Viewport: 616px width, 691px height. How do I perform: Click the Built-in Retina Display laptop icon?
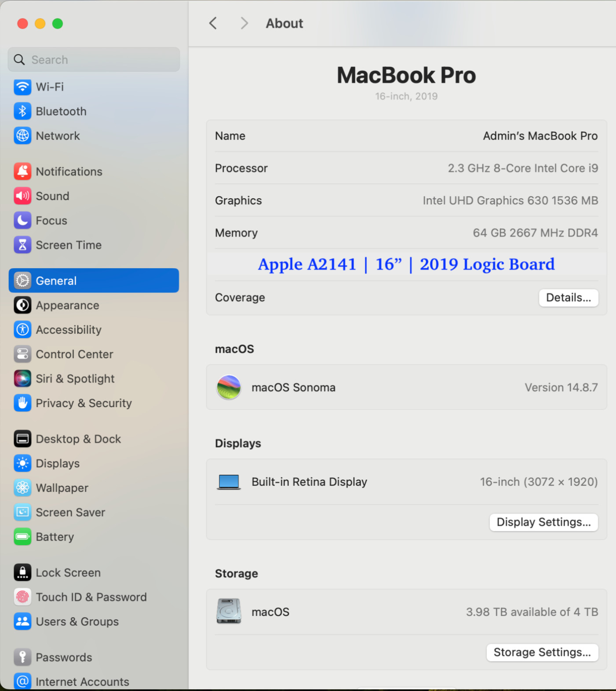pyautogui.click(x=229, y=482)
